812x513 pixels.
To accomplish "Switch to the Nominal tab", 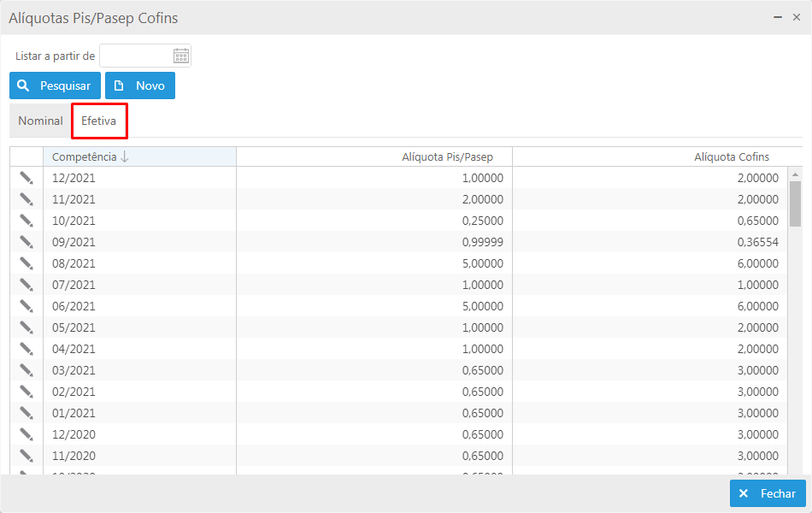I will point(40,121).
